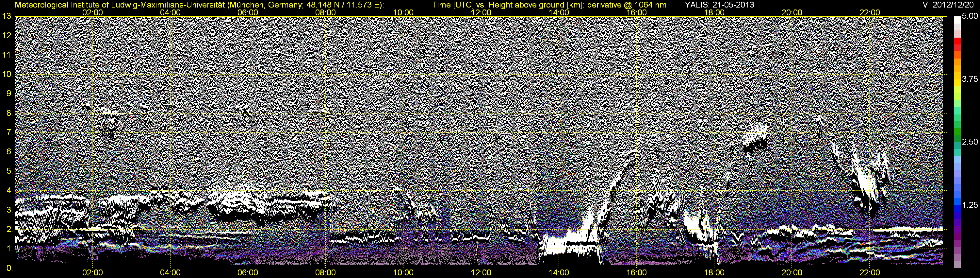The width and height of the screenshot is (980, 278).
Task: Click the red segment of the color scale
Action: [x=957, y=41]
